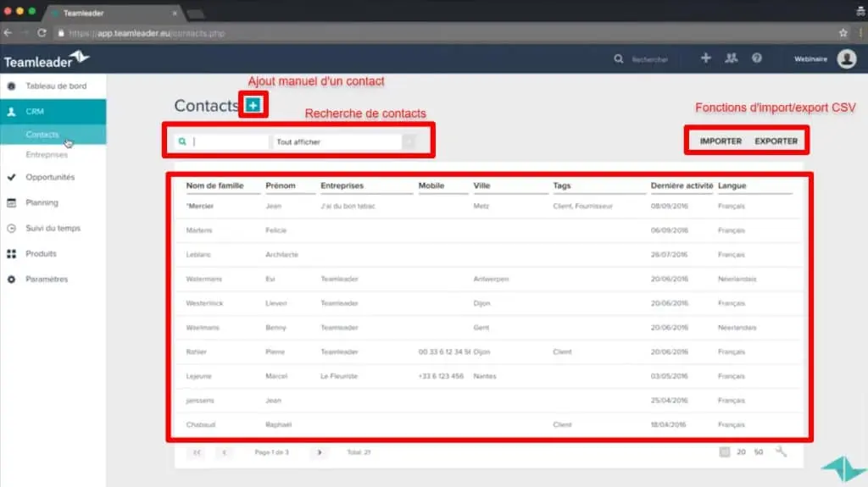Reload the page with browser refresh
868x487 pixels.
tap(42, 33)
